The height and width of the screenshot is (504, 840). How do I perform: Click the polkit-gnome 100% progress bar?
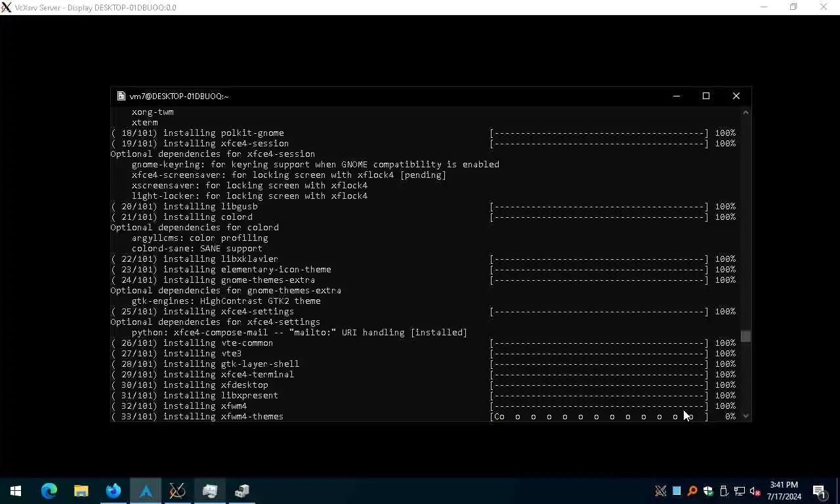tap(599, 133)
